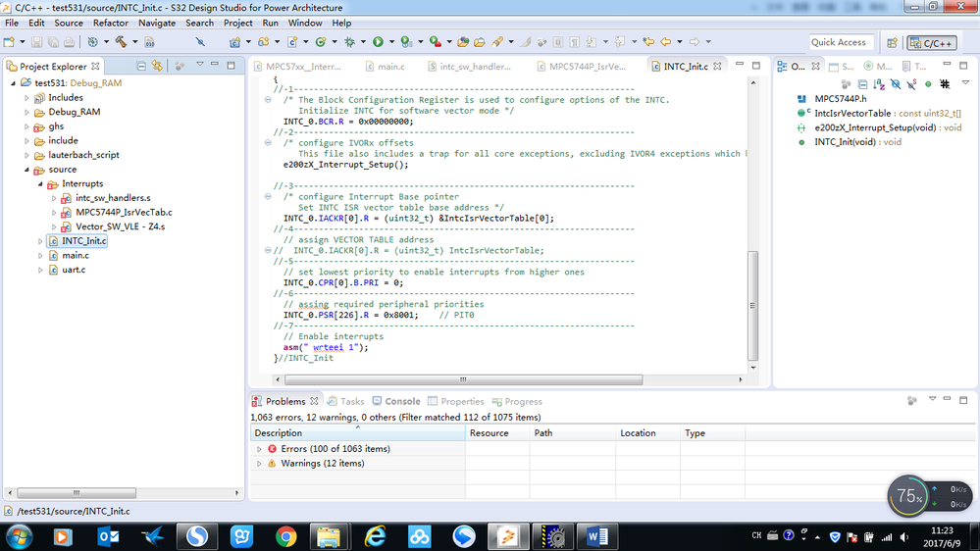Click the Quick Access search field
Viewport: 980px width, 551px height.
click(841, 42)
